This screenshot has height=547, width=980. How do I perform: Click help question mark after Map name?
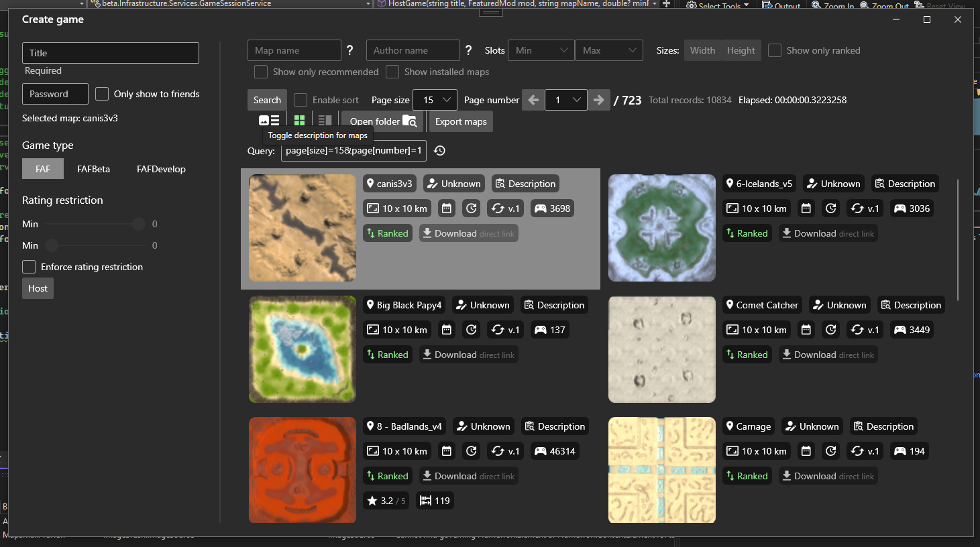tap(349, 50)
